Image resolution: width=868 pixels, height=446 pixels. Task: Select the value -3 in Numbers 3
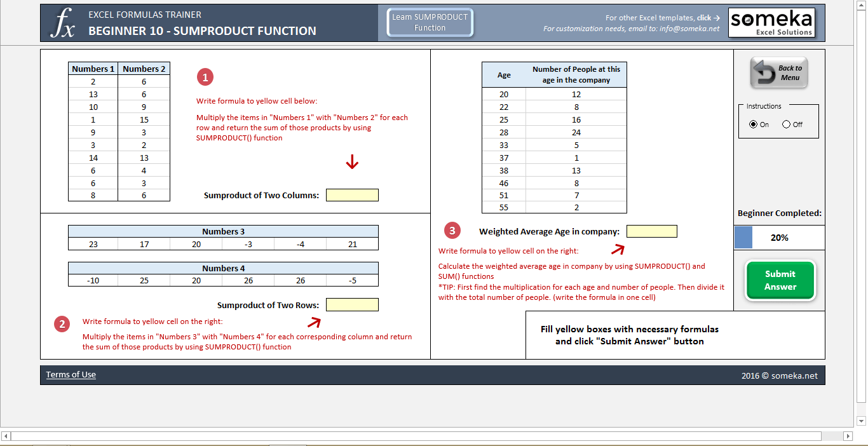[x=248, y=244]
